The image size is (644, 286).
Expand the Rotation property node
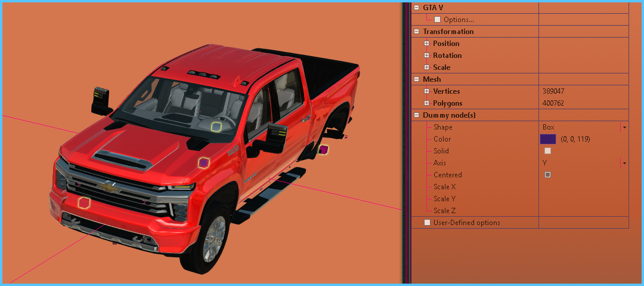click(426, 56)
